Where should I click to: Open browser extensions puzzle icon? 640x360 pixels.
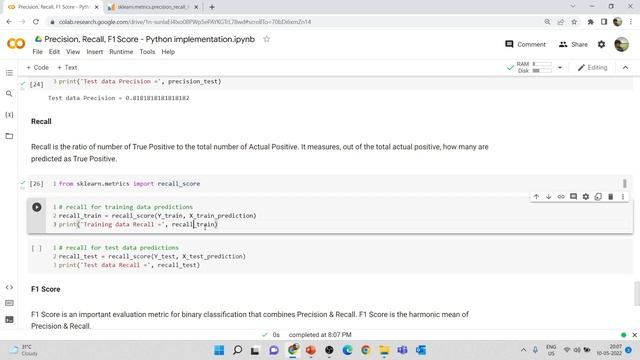tap(590, 22)
